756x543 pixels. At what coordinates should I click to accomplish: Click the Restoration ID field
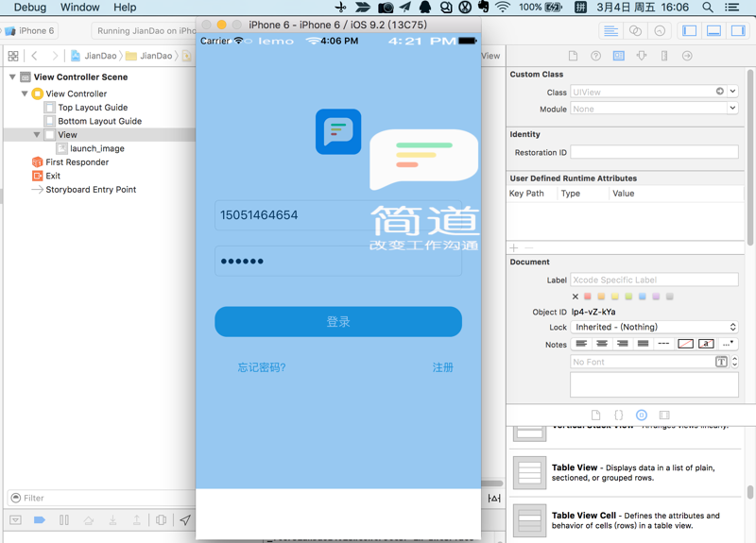click(654, 152)
